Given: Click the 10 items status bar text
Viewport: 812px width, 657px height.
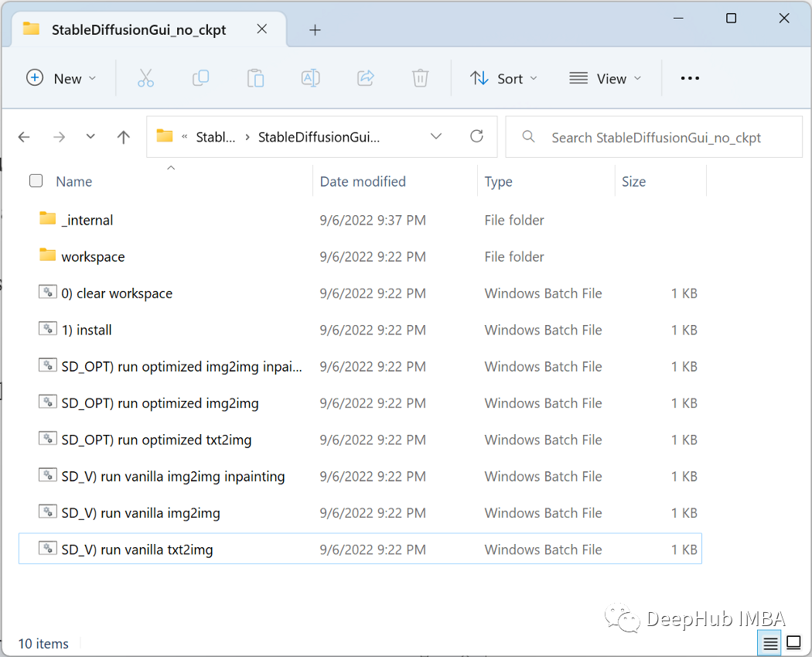Looking at the screenshot, I should tap(43, 644).
